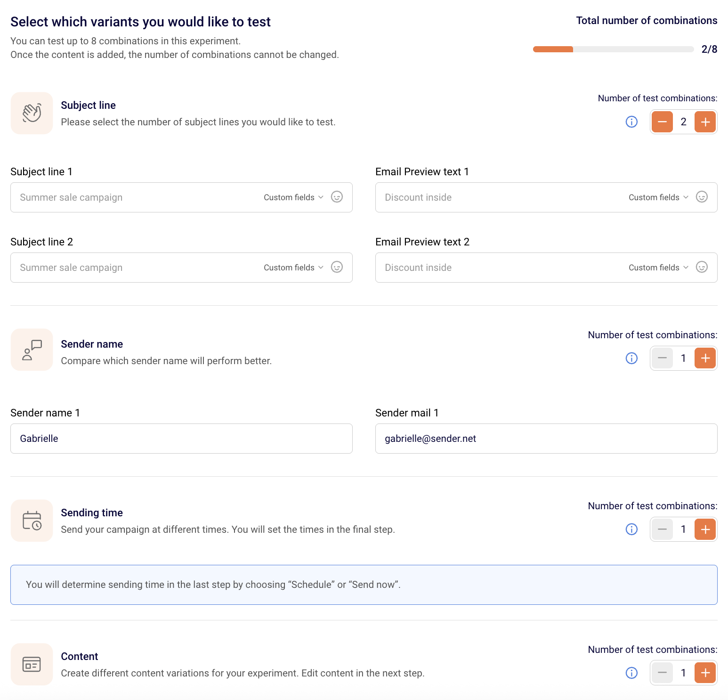Viewport: 728px width, 700px height.
Task: Expand Custom fields dropdown in Email Preview text 1
Action: (658, 197)
